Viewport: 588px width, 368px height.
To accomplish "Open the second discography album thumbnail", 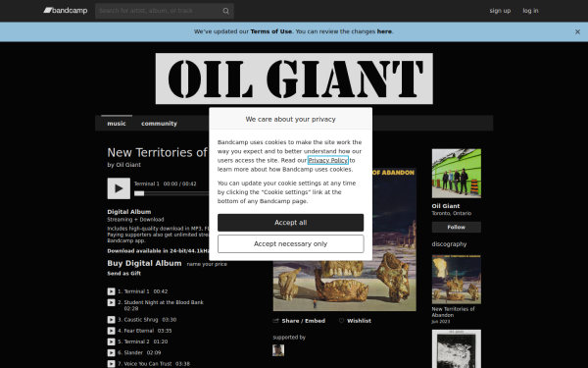I will coord(457,348).
